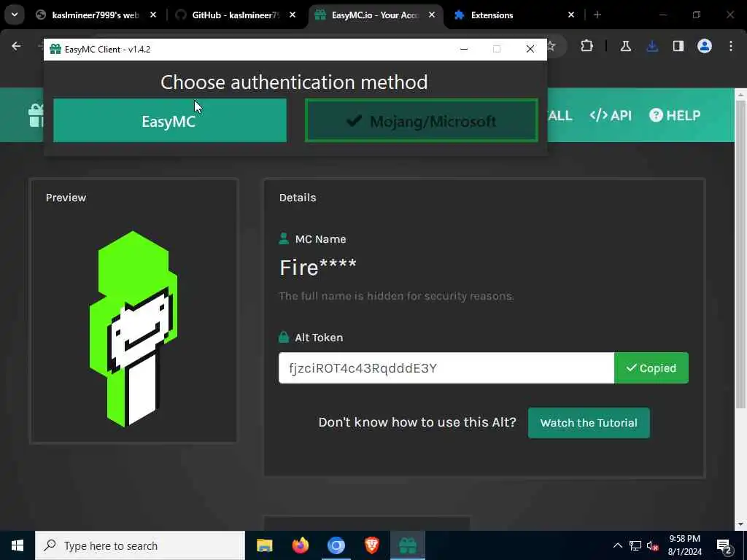Image resolution: width=747 pixels, height=560 pixels.
Task: Open a new browser tab
Action: pos(597,15)
